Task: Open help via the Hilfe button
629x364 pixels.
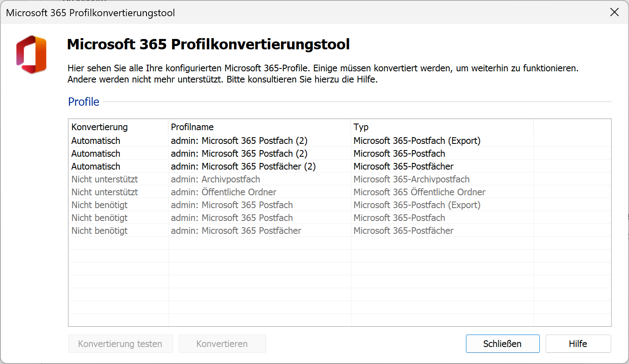Action: (x=578, y=344)
